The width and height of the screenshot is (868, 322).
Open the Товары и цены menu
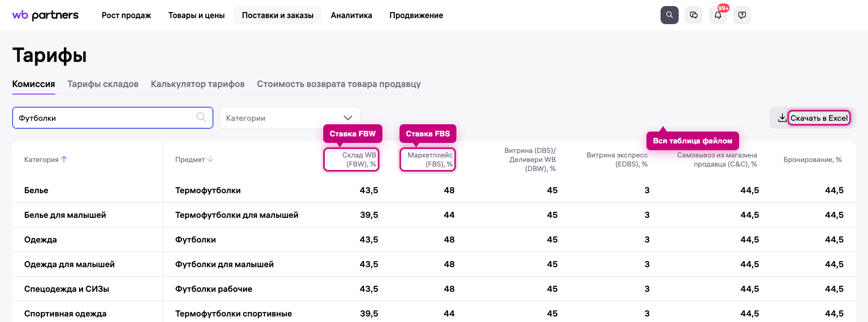click(196, 15)
